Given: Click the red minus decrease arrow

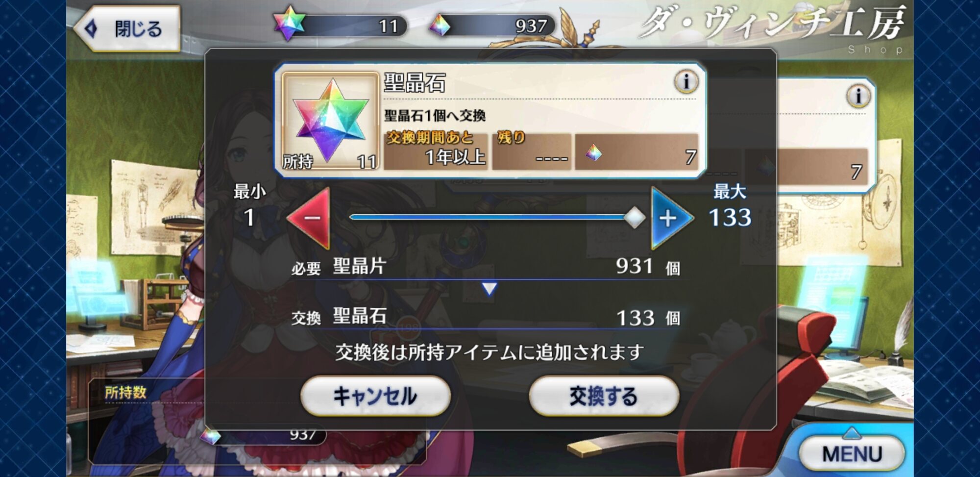Looking at the screenshot, I should coord(311,218).
